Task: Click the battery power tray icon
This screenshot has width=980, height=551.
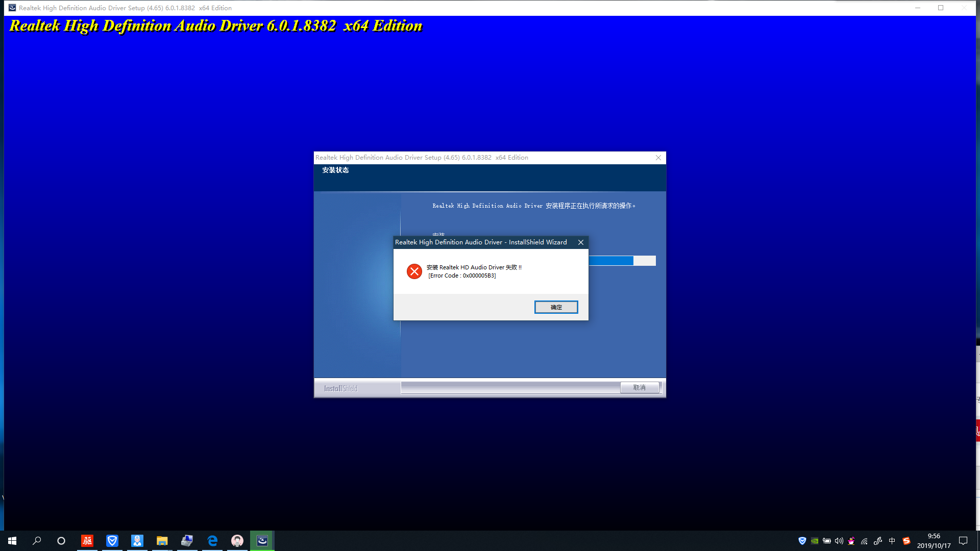Action: coord(827,541)
